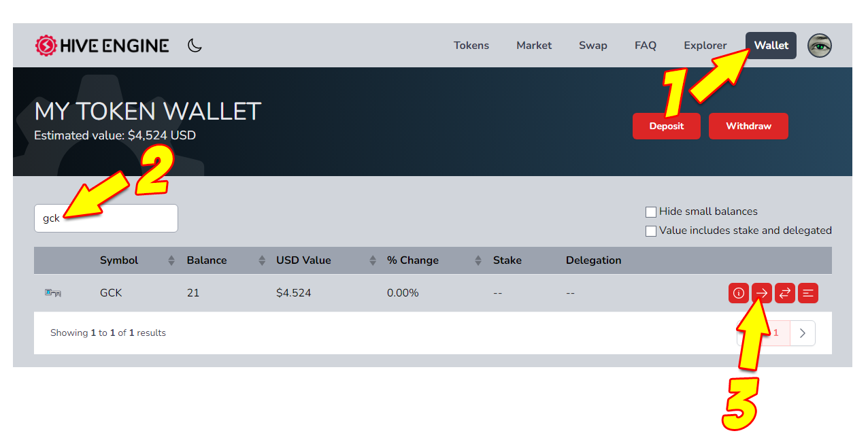Click the GCK symbol cell
868x444 pixels.
click(111, 293)
